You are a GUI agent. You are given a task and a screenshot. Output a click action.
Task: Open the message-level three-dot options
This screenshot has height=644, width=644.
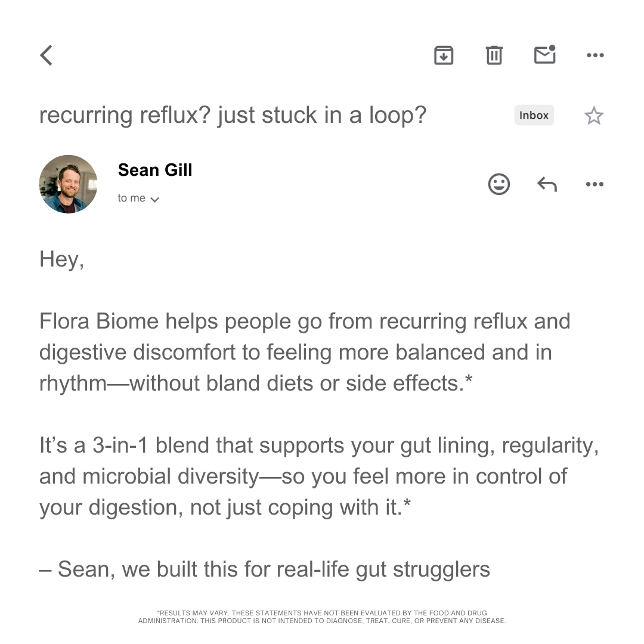click(595, 184)
